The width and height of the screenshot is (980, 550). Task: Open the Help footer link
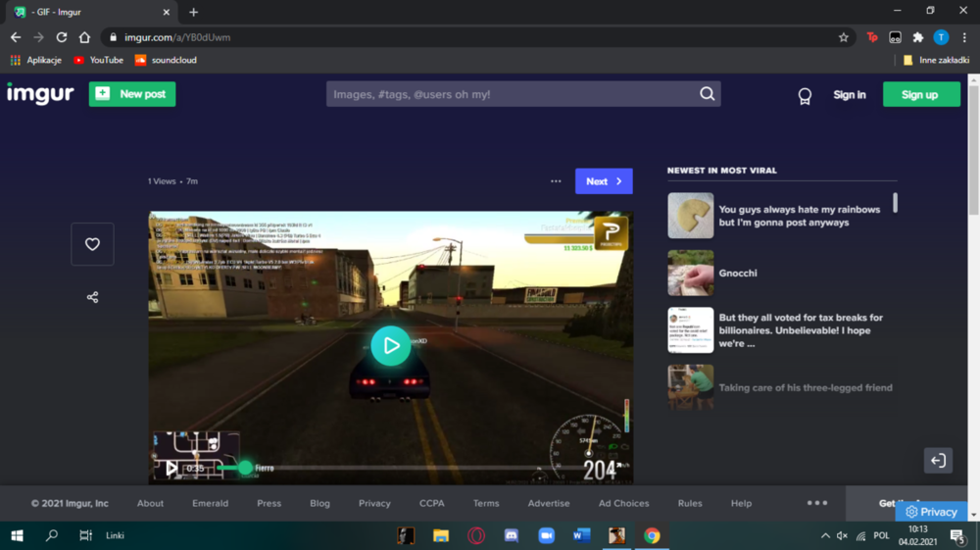741,503
